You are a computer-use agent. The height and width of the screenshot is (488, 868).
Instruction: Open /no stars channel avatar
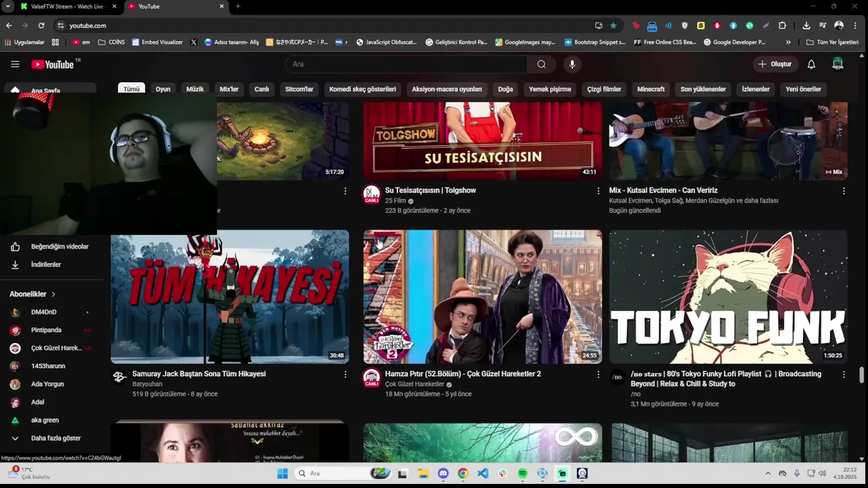[617, 378]
